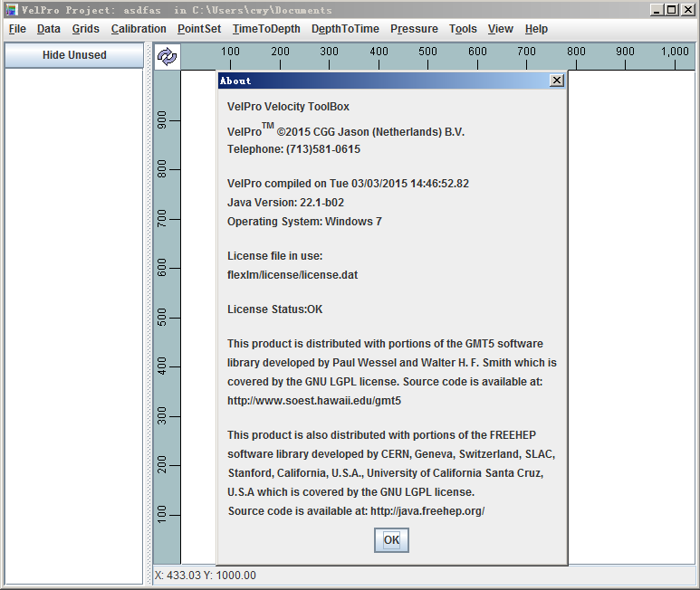Click the refresh arrows icon by the ruler
The image size is (700, 590).
pos(167,57)
